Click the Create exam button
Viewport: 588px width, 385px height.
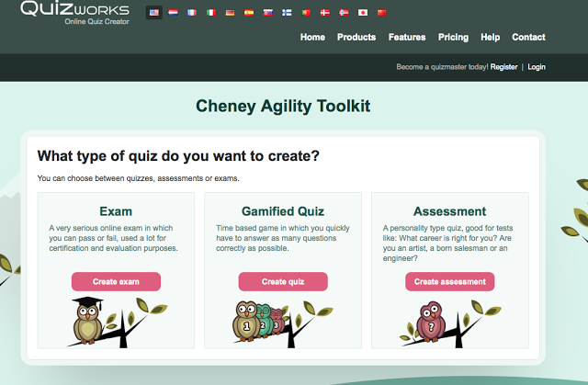116,281
